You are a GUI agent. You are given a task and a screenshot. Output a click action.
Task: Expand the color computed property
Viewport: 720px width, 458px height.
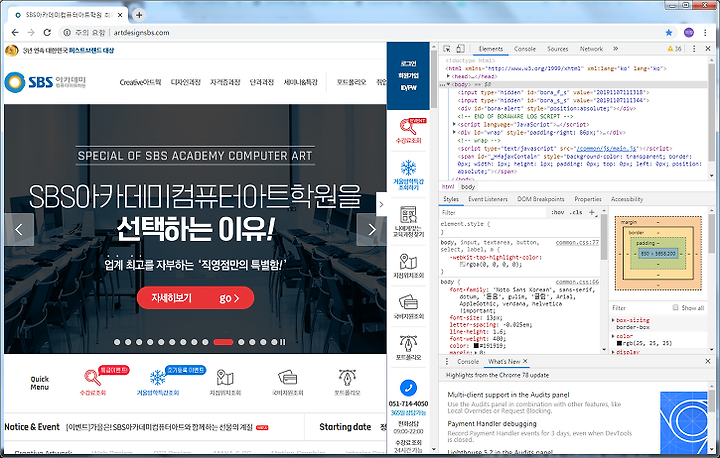(x=613, y=336)
